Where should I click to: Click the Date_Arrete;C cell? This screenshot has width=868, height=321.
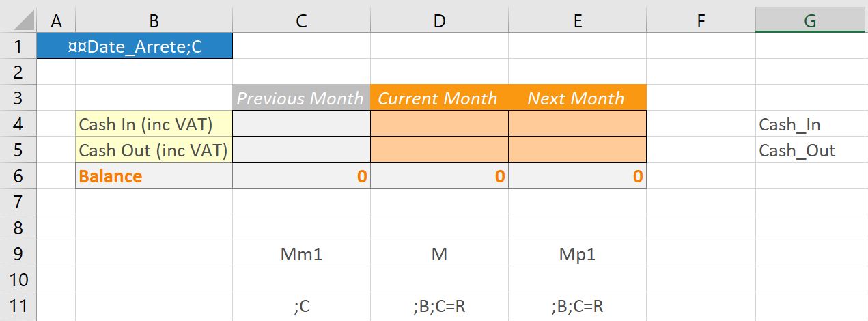point(135,46)
